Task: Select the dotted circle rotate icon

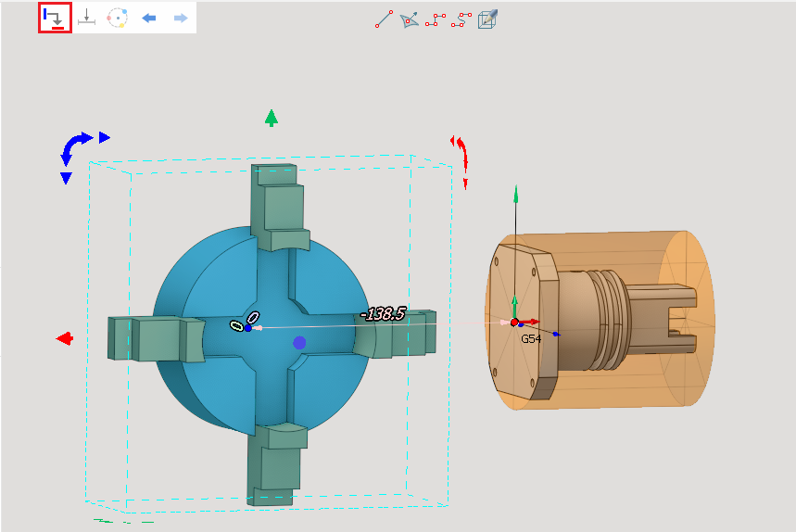Action: [x=117, y=18]
